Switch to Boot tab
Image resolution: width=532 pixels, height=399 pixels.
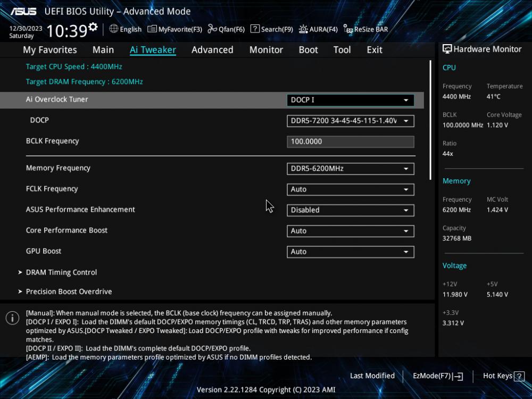(308, 50)
